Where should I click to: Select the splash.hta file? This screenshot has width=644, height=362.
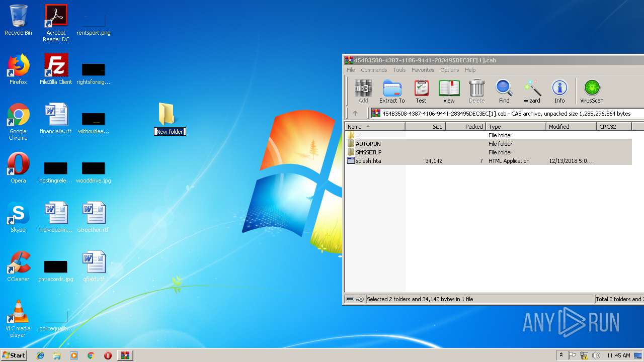click(x=488, y=161)
